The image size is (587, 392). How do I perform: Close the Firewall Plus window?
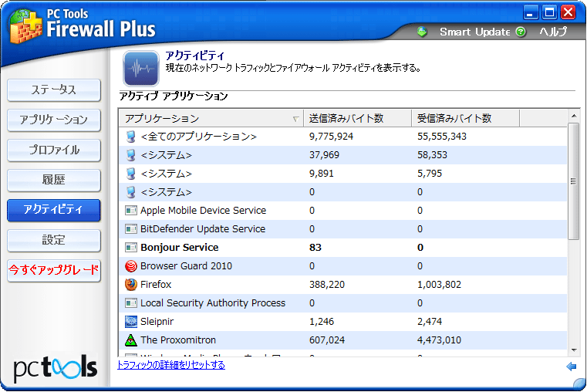(x=568, y=12)
